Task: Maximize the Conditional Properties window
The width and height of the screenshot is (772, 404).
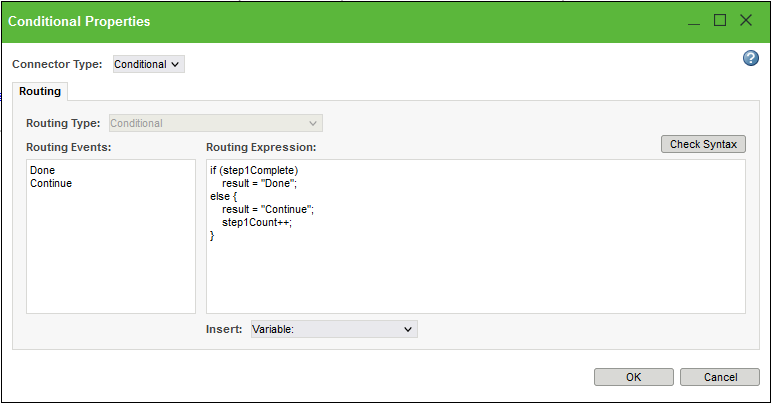Action: pyautogui.click(x=720, y=20)
